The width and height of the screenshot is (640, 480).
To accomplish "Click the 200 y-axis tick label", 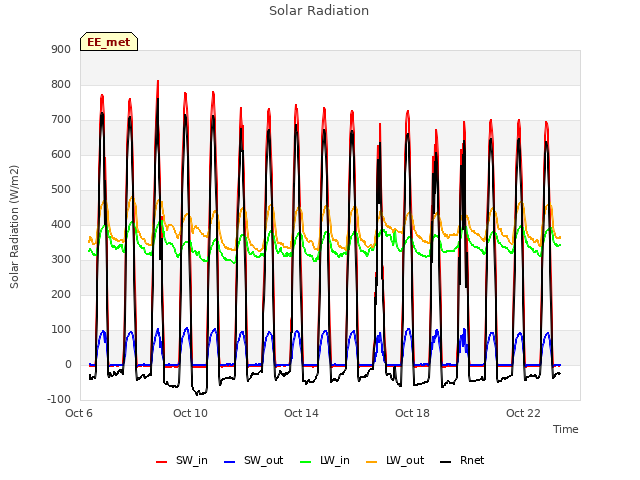I will [61, 295].
